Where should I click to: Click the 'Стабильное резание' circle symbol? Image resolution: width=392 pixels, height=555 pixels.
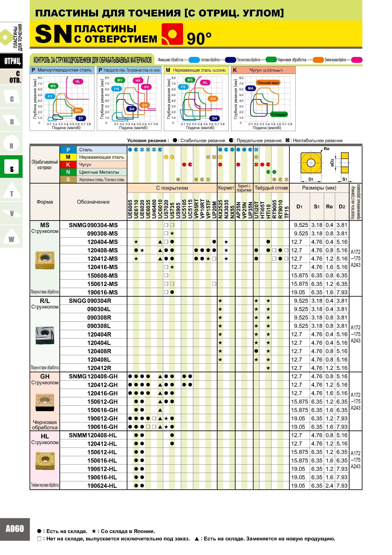point(175,140)
